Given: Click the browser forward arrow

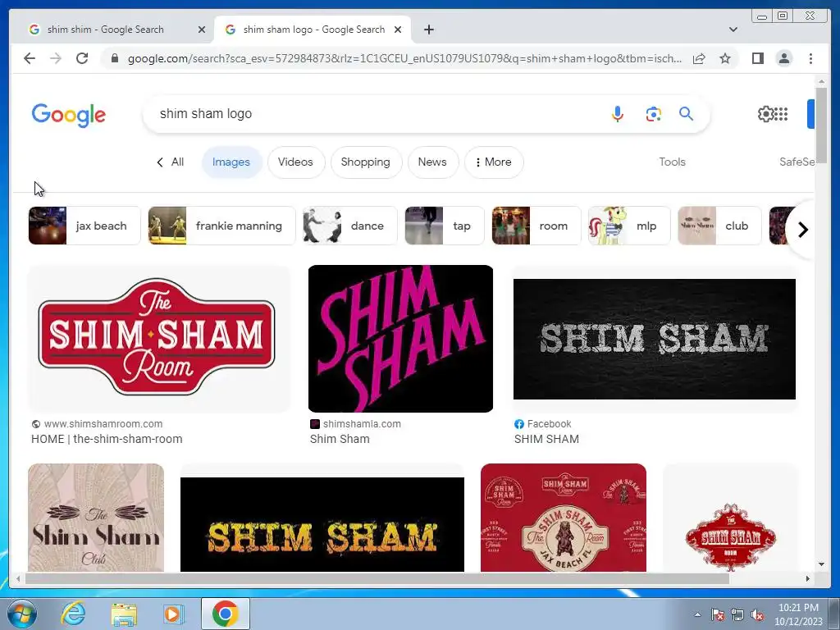Looking at the screenshot, I should click(56, 58).
